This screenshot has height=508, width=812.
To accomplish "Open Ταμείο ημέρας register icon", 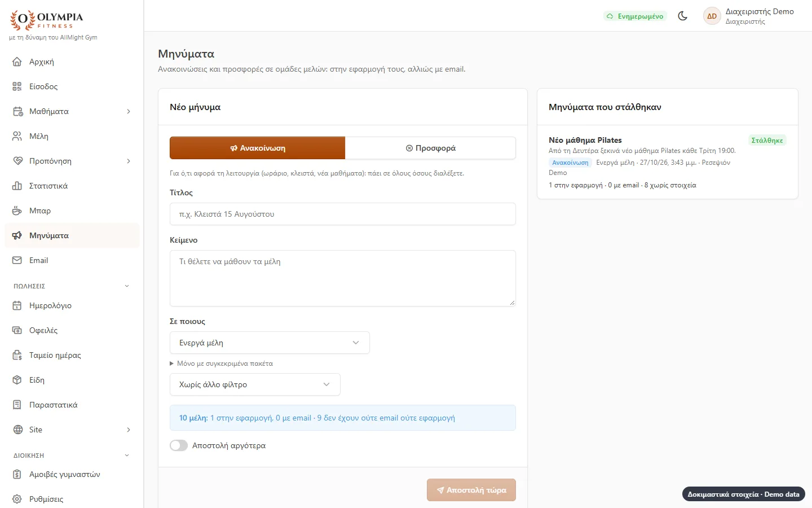I will pos(17,355).
